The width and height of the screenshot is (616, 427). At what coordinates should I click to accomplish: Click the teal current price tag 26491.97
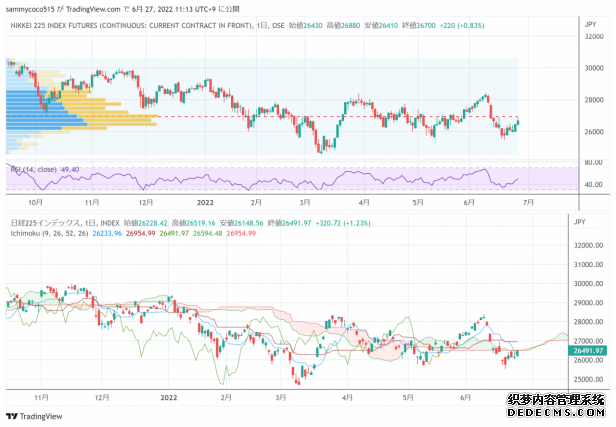pyautogui.click(x=588, y=350)
